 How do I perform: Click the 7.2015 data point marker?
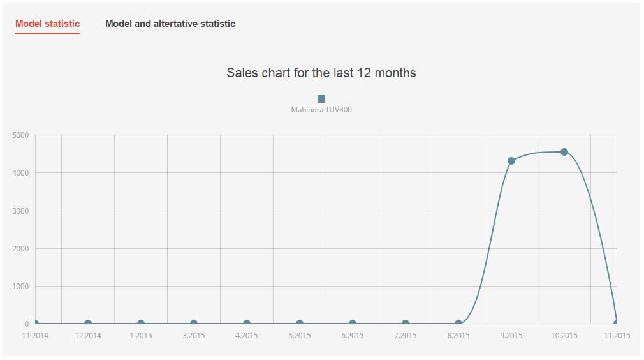(x=406, y=324)
